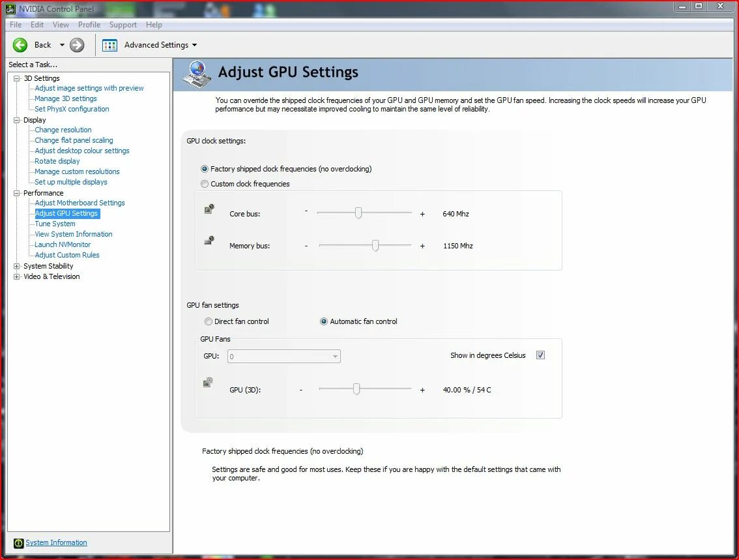739x560 pixels.
Task: Open the Edit menu
Action: point(36,25)
